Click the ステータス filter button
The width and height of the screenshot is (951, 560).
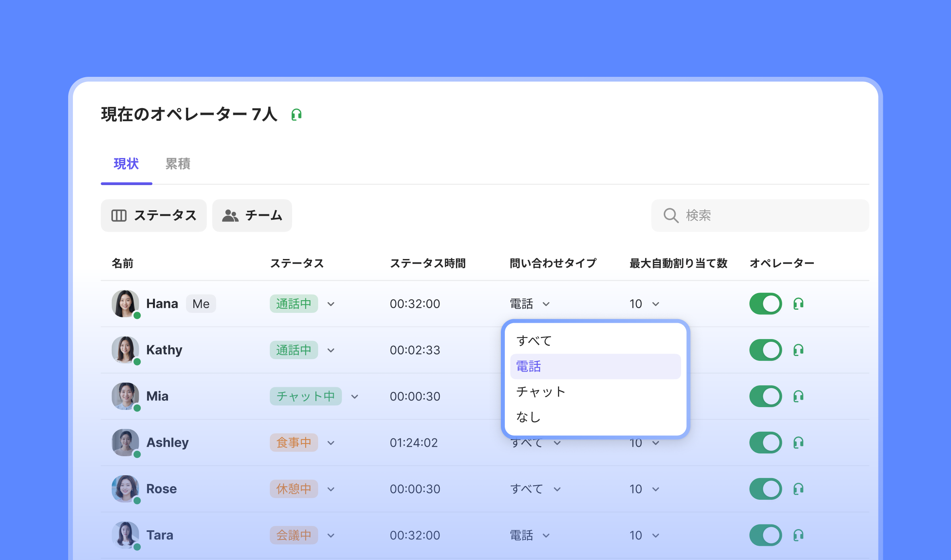coord(154,215)
